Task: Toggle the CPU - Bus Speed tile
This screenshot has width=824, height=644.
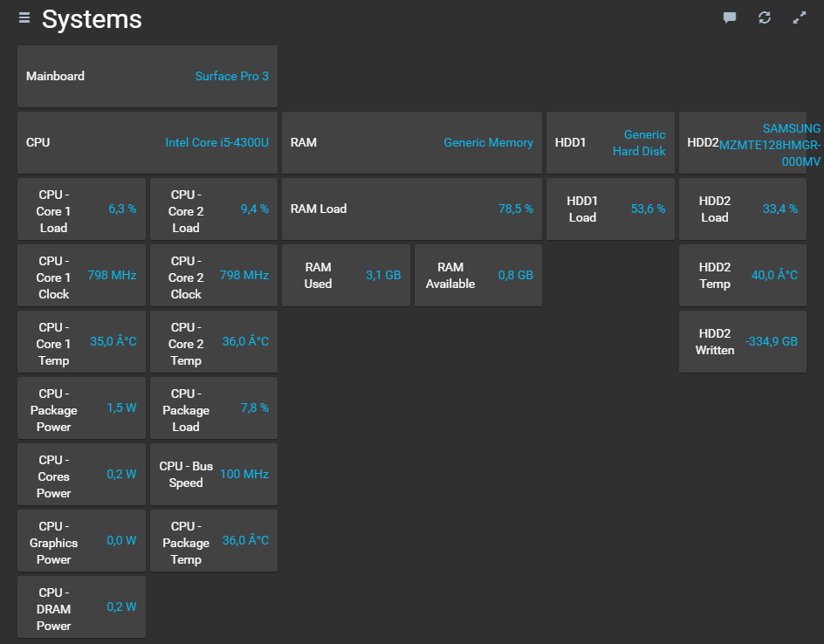Action: (x=214, y=474)
